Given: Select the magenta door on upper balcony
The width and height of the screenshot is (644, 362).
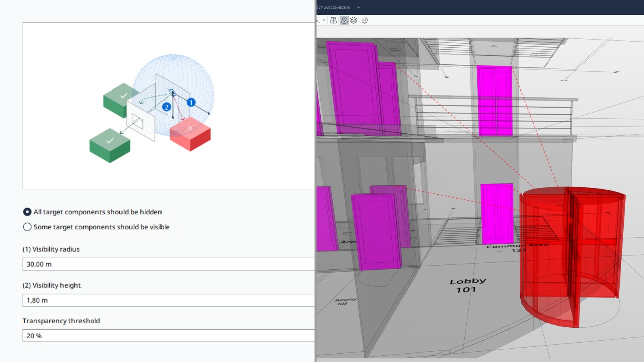Looking at the screenshot, I should (494, 101).
